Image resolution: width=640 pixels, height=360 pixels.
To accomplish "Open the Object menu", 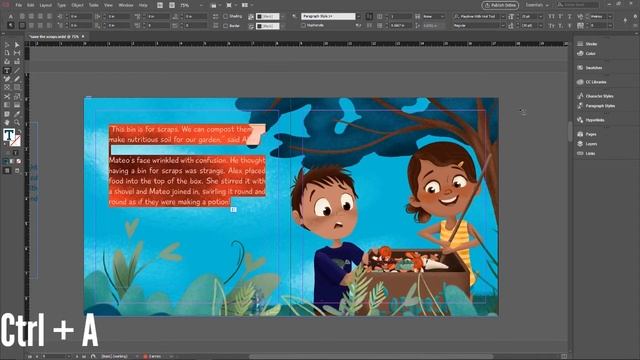I will click(x=77, y=5).
